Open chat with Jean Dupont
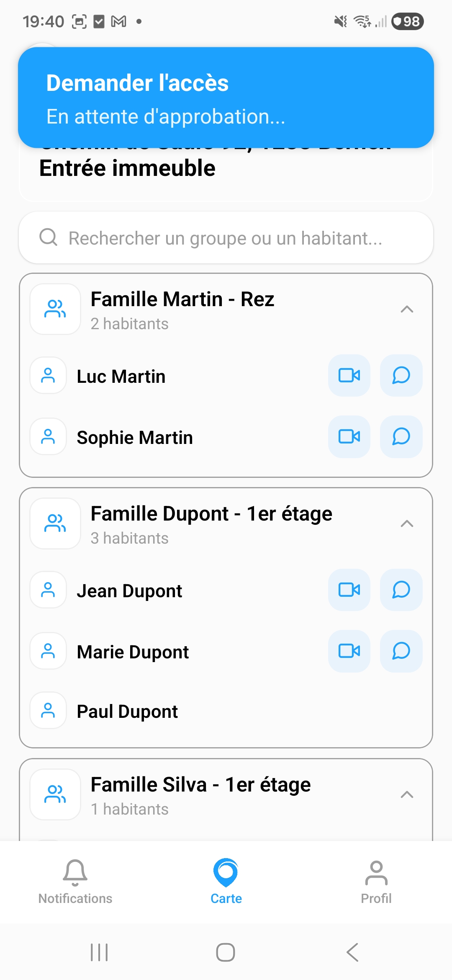The image size is (452, 980). click(x=401, y=590)
